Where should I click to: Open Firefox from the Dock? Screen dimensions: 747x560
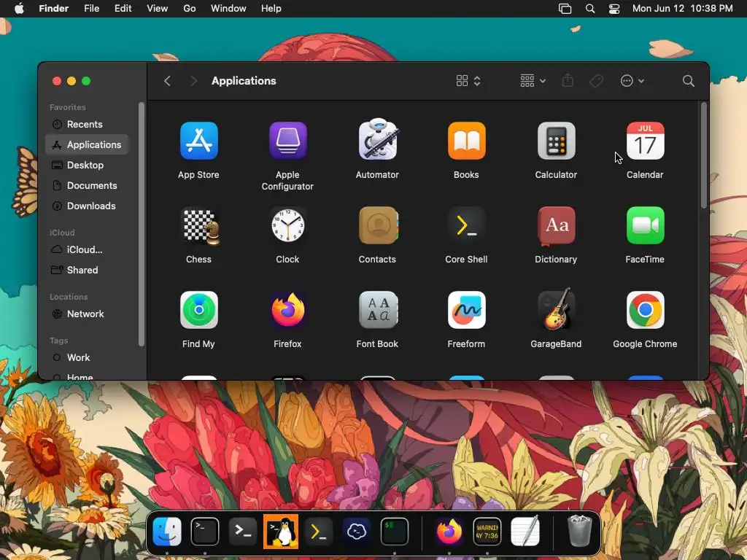[x=449, y=532]
